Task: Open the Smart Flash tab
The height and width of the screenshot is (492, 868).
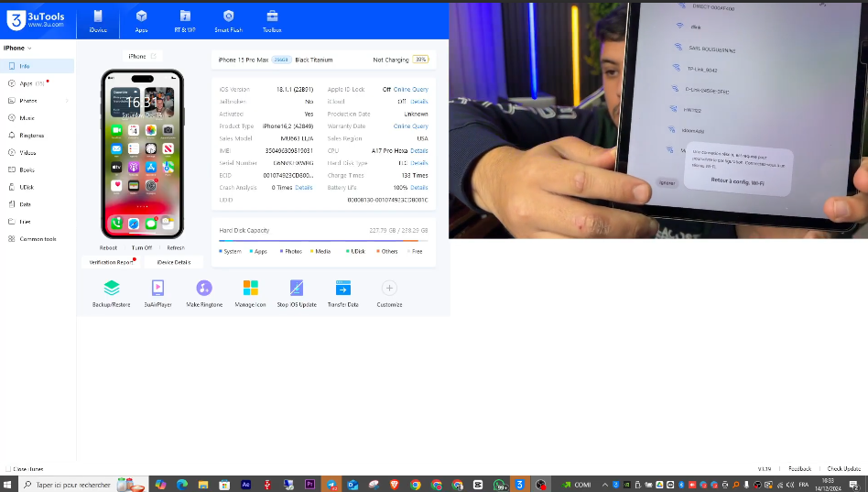Action: coord(228,21)
